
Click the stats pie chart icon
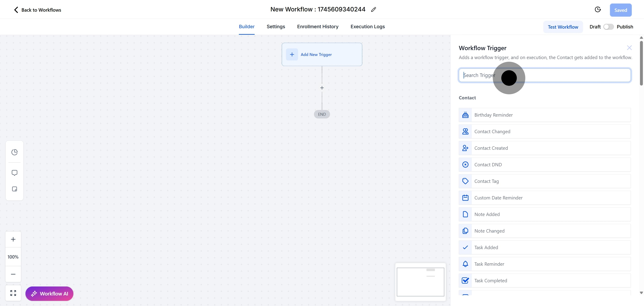click(15, 152)
